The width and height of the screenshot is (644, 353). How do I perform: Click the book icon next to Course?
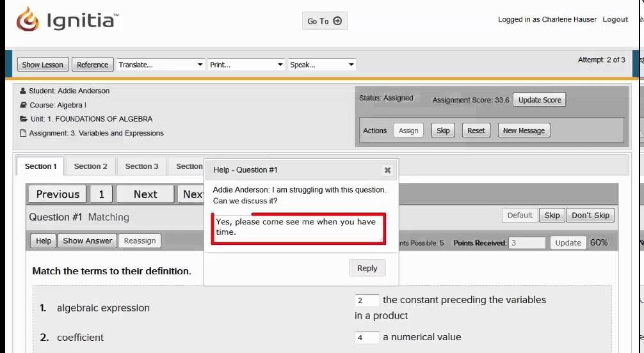24,105
